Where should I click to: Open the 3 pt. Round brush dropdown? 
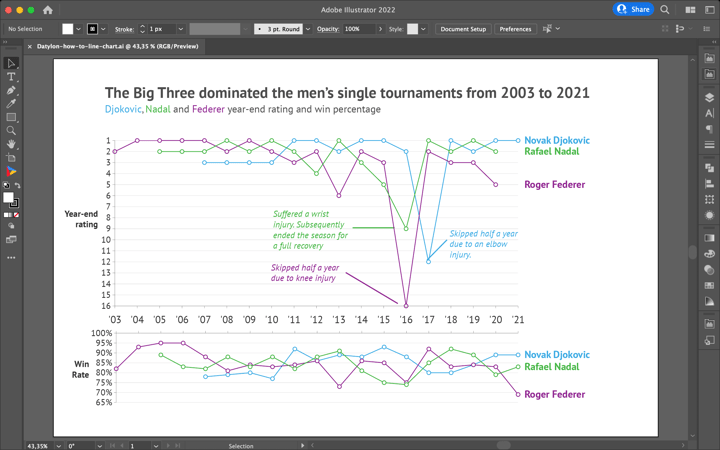coord(308,29)
